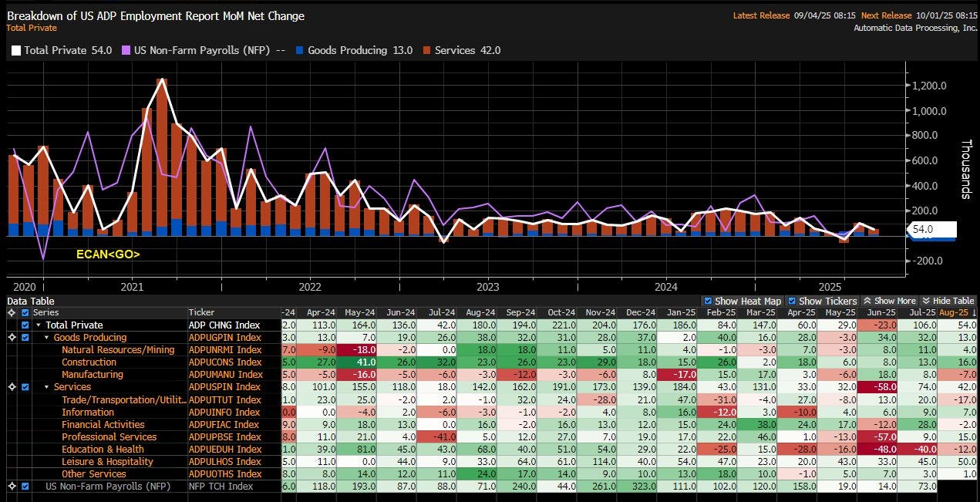Select the Leisure & Hospitality row
Image resolution: width=980 pixels, height=502 pixels.
(107, 461)
